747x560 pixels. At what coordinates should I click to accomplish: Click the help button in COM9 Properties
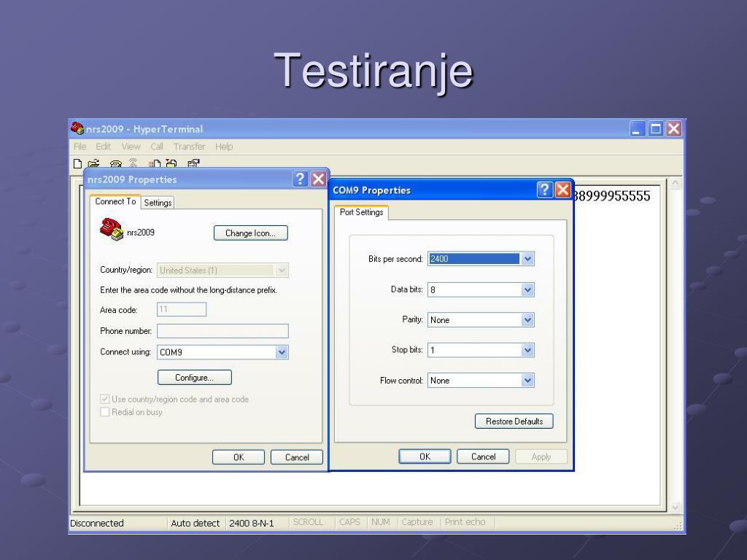[x=544, y=190]
